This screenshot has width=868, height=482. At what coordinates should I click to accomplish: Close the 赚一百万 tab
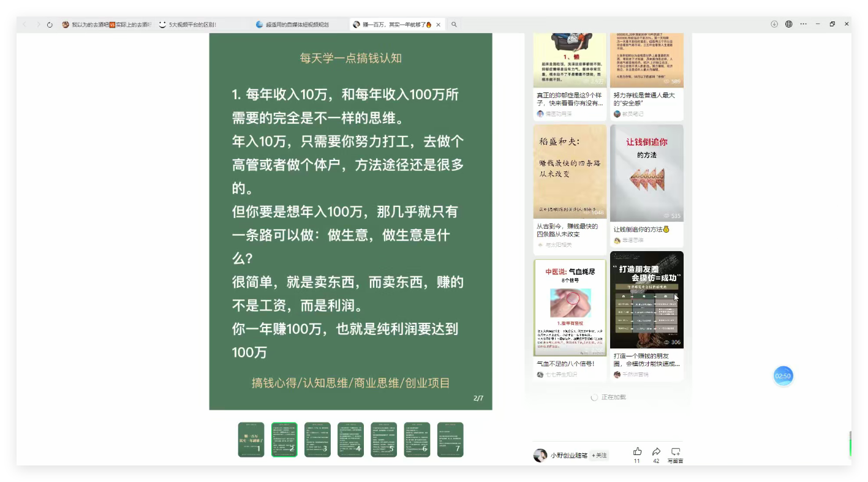[439, 24]
